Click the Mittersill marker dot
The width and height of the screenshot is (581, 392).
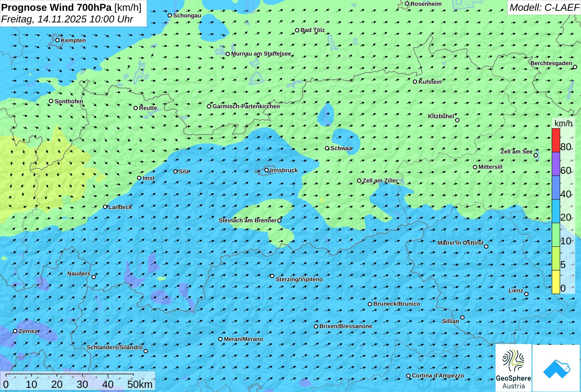[475, 167]
